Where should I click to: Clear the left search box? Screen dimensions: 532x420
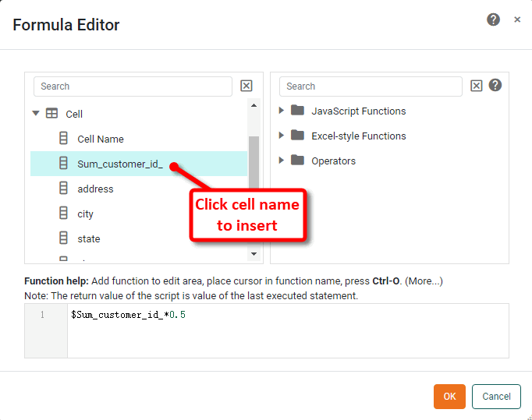246,86
